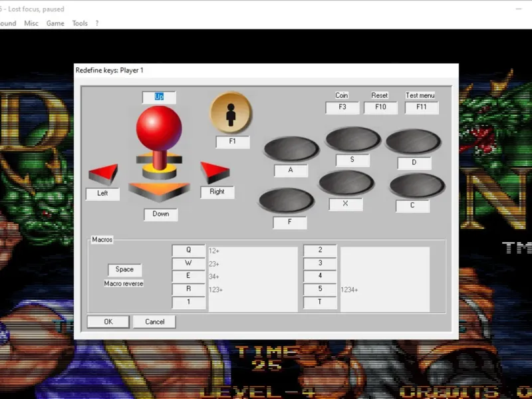Click the round button above key X
The width and height of the screenshot is (532, 399).
click(346, 182)
